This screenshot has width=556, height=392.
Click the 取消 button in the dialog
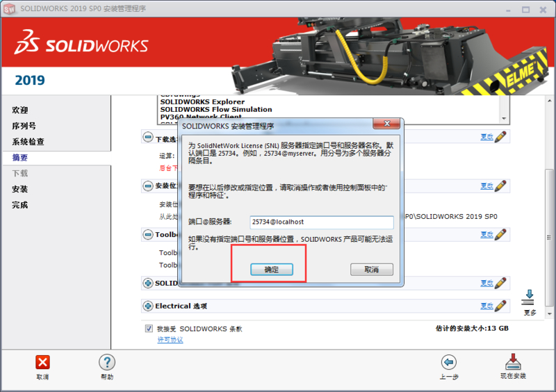pos(372,270)
